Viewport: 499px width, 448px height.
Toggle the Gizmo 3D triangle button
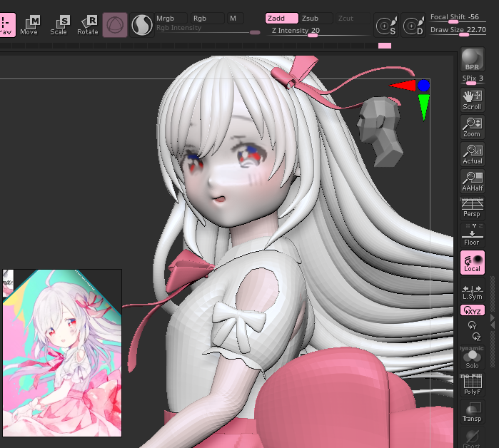pos(115,25)
